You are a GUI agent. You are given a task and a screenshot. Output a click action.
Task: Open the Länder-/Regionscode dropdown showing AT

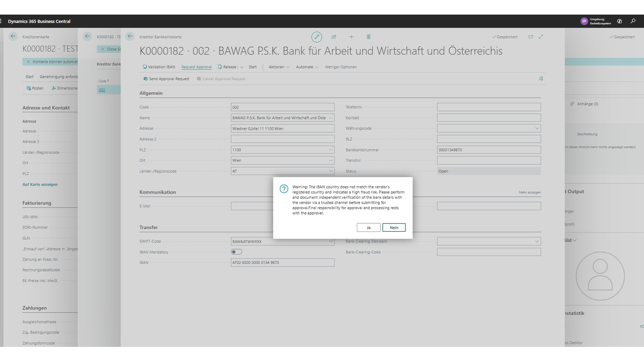[x=331, y=171]
